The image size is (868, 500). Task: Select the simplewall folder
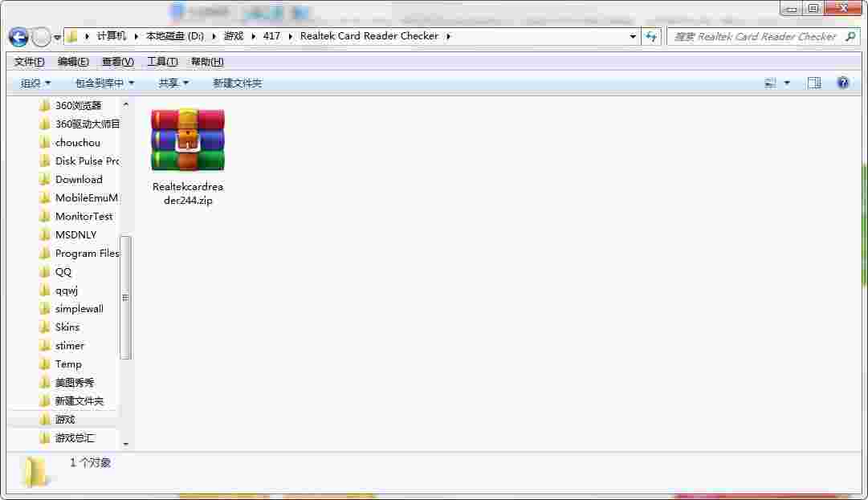point(82,308)
